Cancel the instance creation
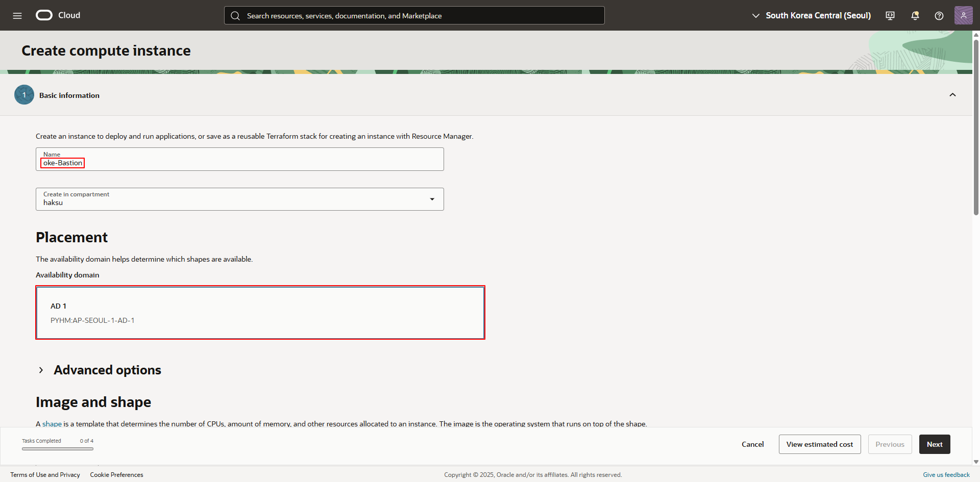Screen dimensions: 980x482 [x=752, y=444]
